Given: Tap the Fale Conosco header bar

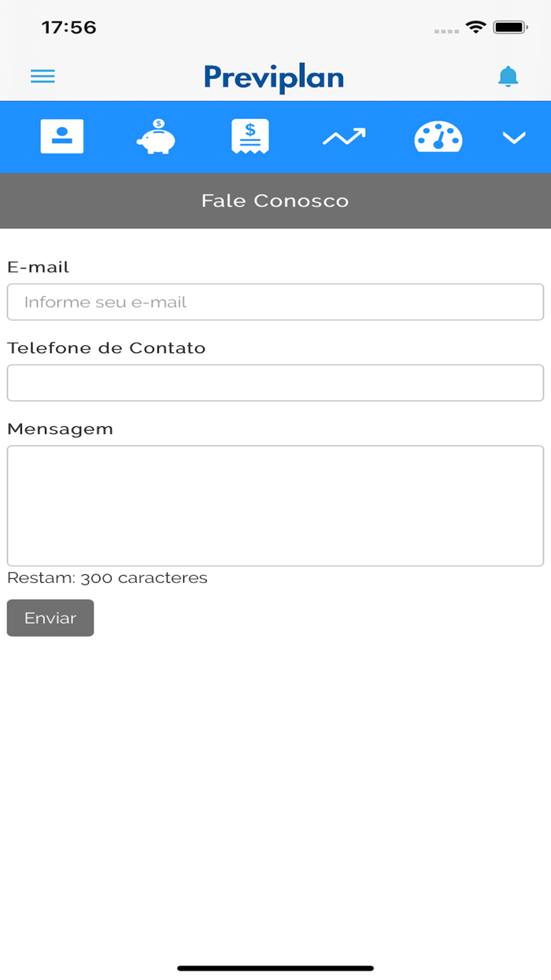Looking at the screenshot, I should pos(275,200).
